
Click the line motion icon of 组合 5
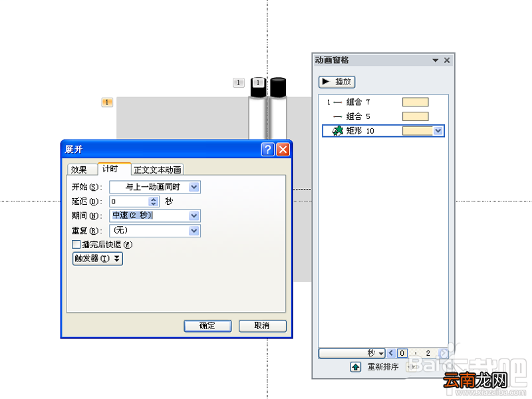click(x=337, y=117)
